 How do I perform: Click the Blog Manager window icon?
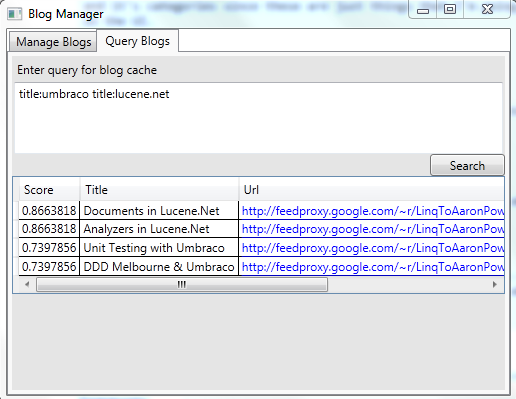pos(15,14)
